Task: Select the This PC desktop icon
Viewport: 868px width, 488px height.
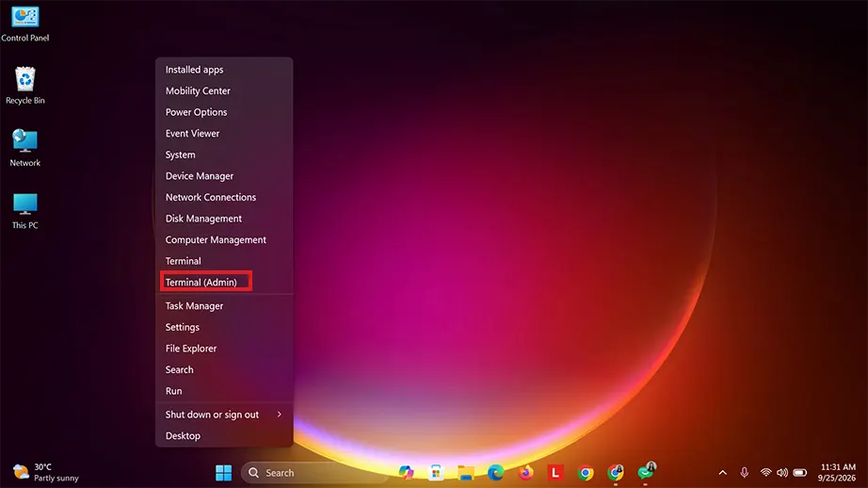Action: [x=24, y=210]
